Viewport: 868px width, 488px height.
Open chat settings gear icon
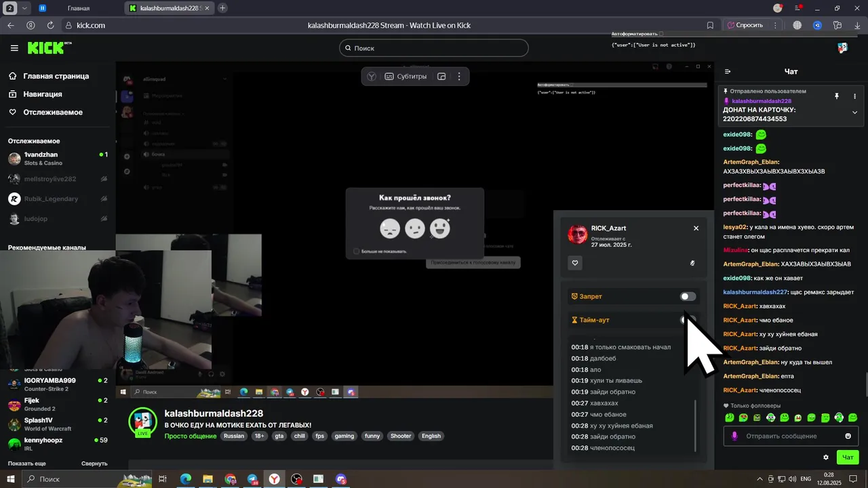[826, 457]
